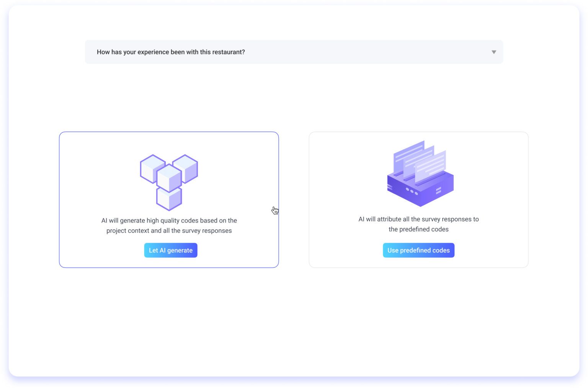
Task: Click the restaurant experience question bar
Action: (x=294, y=52)
